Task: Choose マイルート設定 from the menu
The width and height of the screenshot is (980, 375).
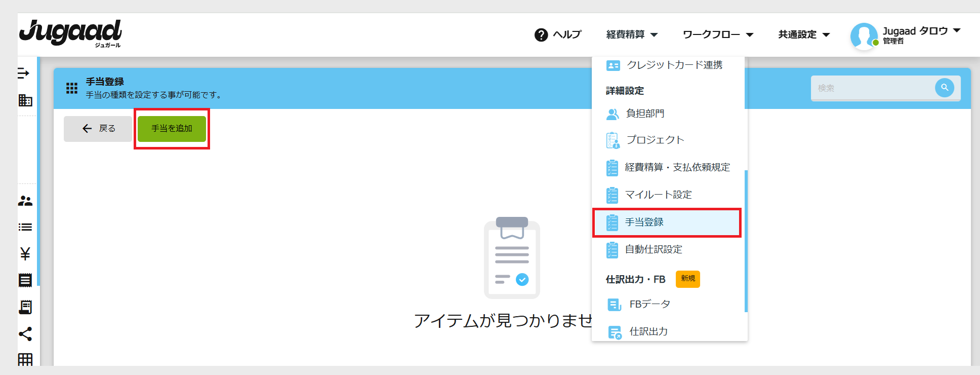Action: [658, 195]
